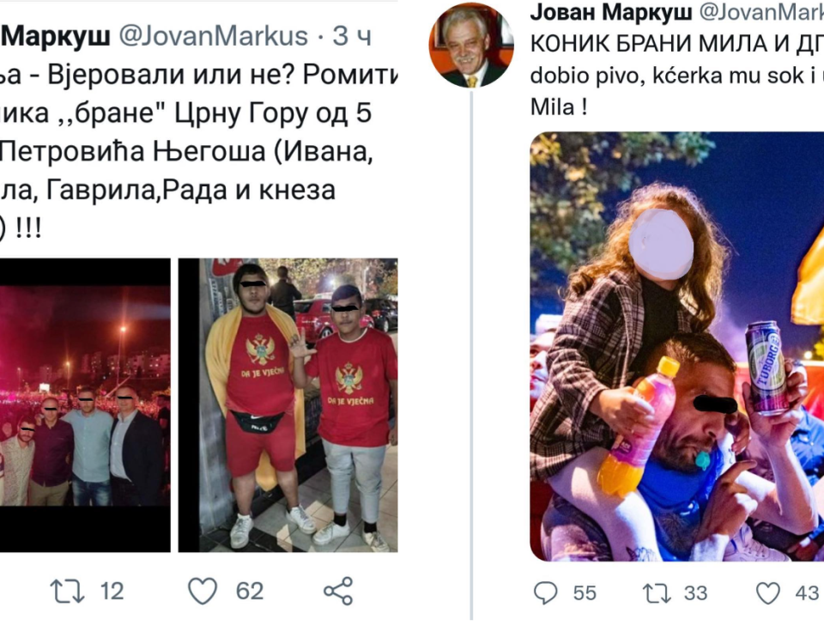Viewport: 824px width, 644px height.
Task: Like the left tweet with 62 likes
Action: click(203, 591)
